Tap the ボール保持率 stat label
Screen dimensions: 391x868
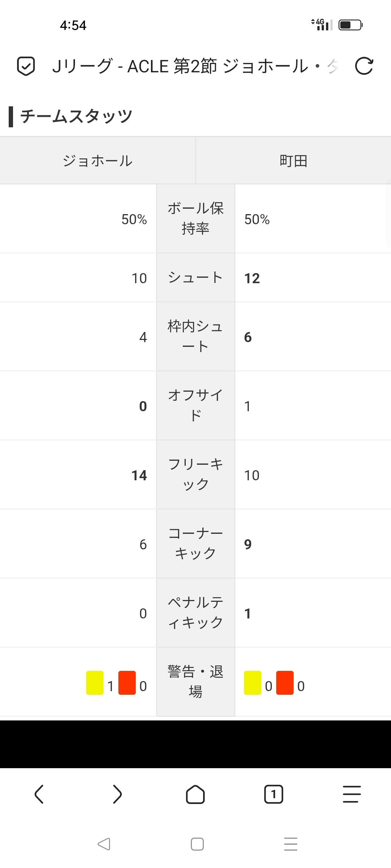tap(195, 218)
